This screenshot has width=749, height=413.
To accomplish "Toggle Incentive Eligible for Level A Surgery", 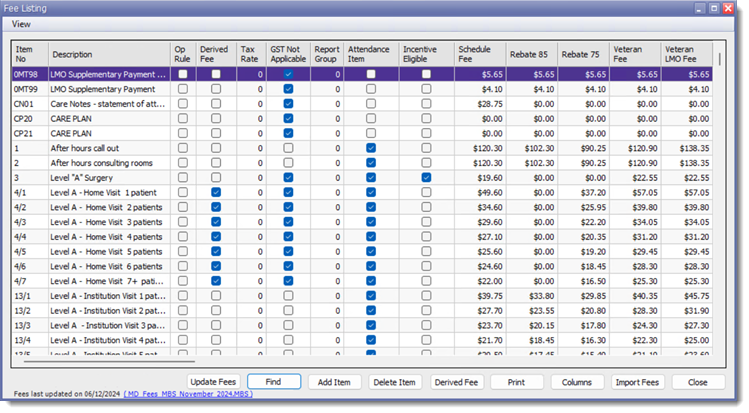I will [427, 177].
